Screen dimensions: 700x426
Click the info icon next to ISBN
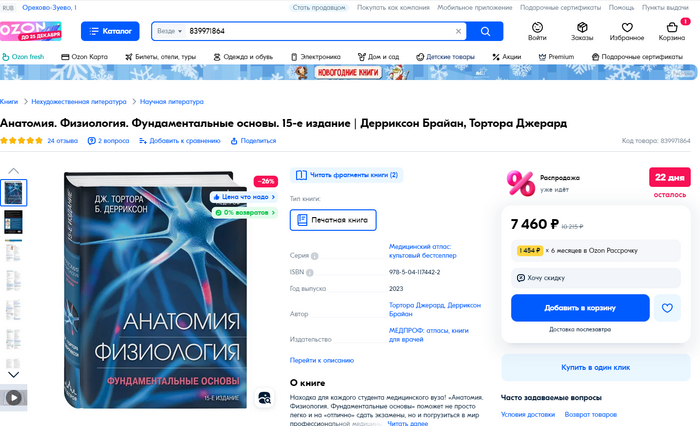click(310, 272)
